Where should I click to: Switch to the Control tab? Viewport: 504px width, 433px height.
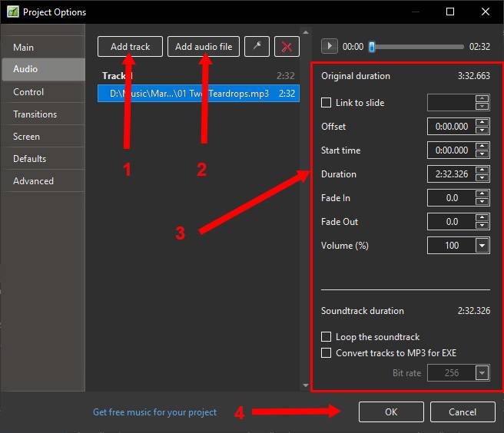coord(44,92)
